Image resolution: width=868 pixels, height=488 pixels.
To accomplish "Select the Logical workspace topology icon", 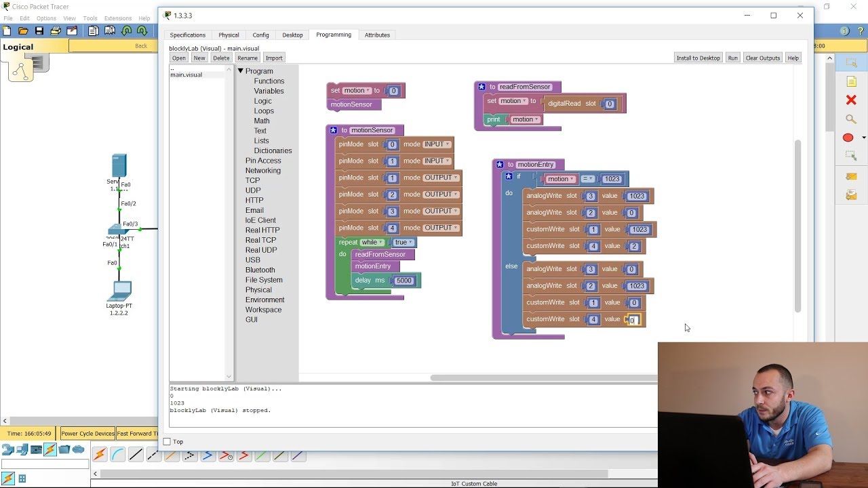I will click(20, 69).
